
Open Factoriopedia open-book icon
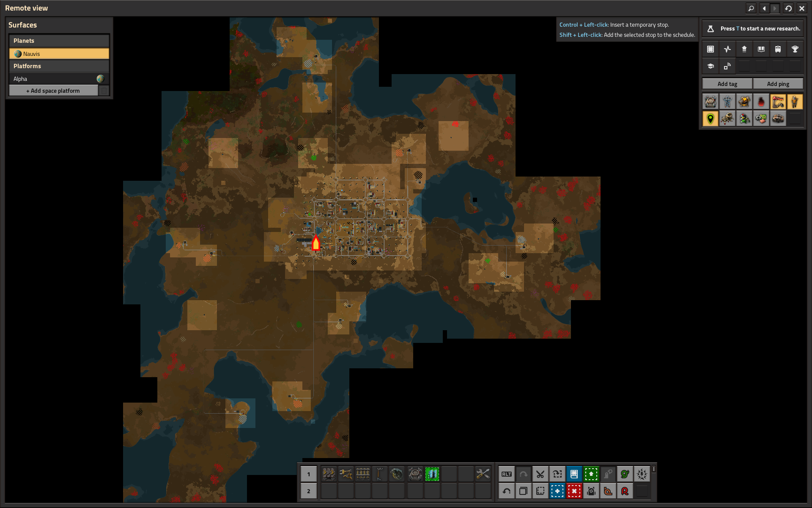(x=761, y=49)
